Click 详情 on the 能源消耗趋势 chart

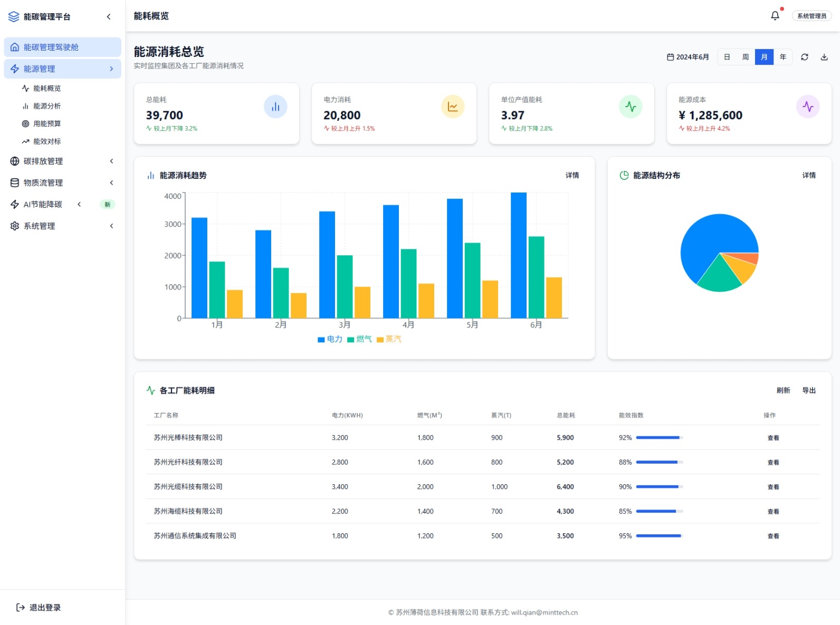tap(572, 176)
